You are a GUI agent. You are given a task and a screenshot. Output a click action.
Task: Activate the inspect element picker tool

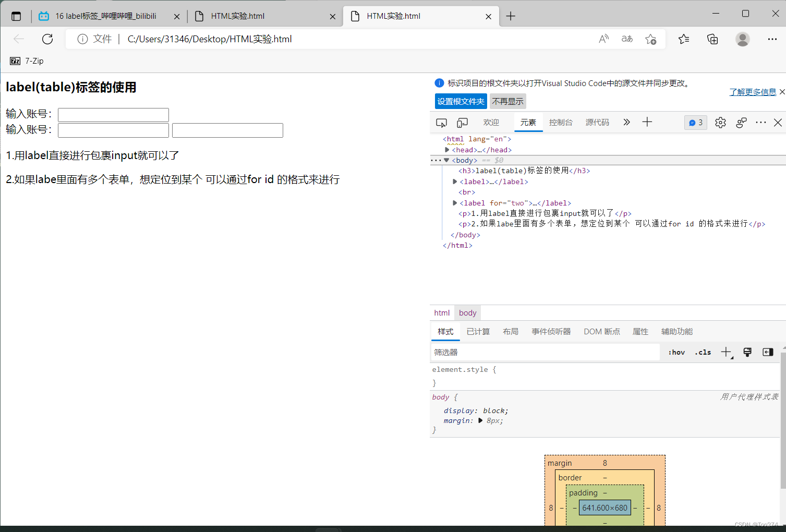[x=441, y=123]
